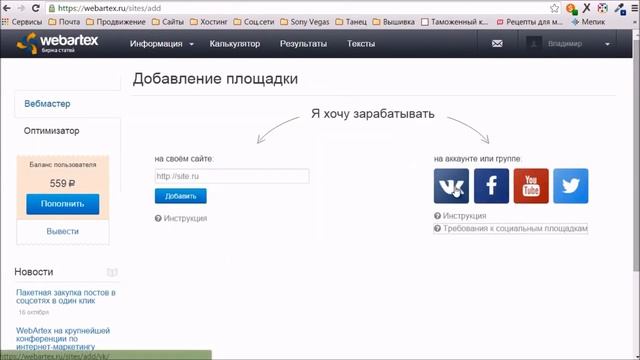Open the Калькулятор menu item
This screenshot has height=360, width=640.
pos(235,44)
